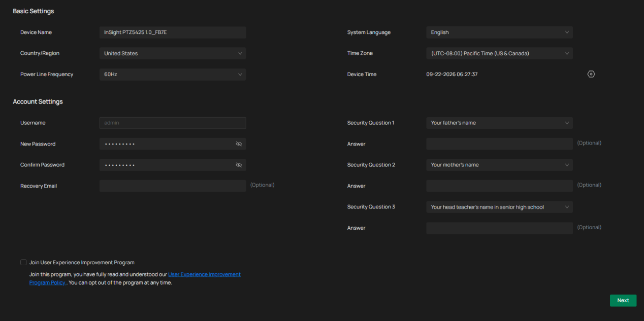Image resolution: width=644 pixels, height=321 pixels.
Task: Click the Username field
Action: tap(173, 123)
